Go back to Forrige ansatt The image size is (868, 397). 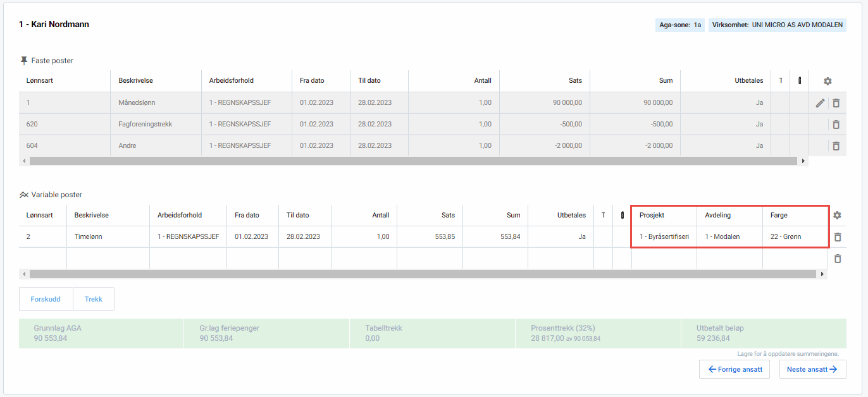[x=734, y=369]
